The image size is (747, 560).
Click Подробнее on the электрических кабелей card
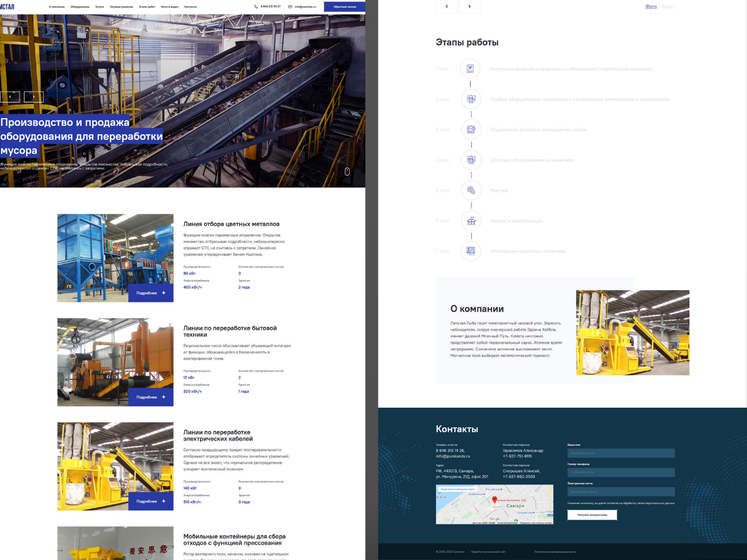pos(151,501)
